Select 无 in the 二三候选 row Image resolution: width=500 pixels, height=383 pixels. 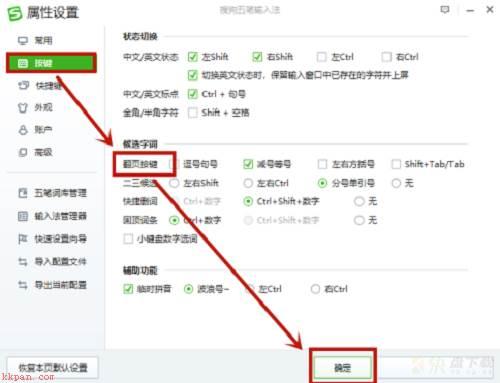tap(396, 183)
